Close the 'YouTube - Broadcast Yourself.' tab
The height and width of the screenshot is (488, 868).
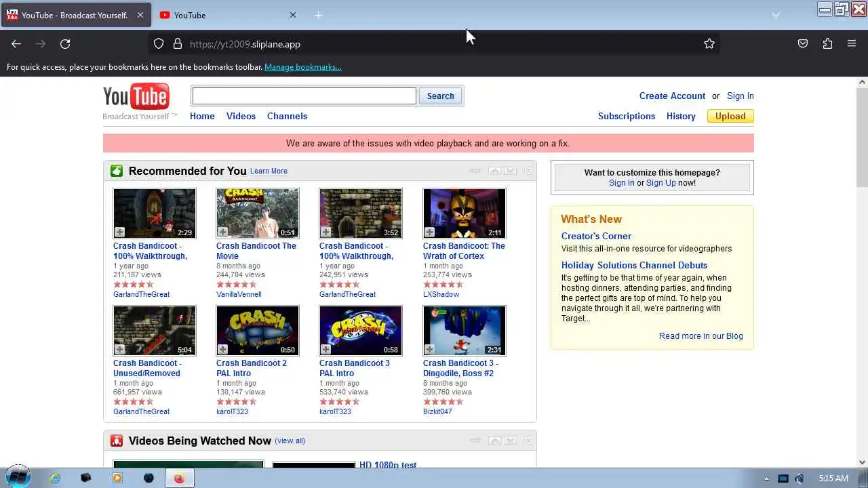point(140,15)
